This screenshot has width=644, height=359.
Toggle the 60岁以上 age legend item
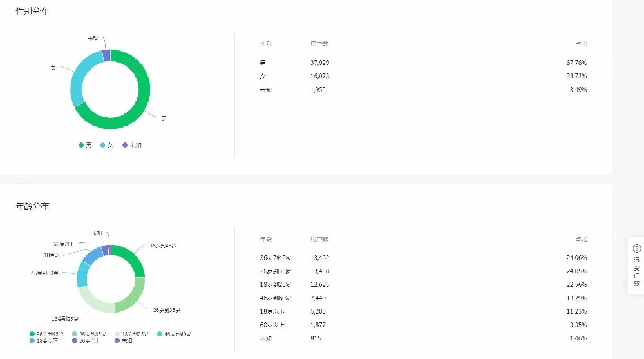[86, 340]
